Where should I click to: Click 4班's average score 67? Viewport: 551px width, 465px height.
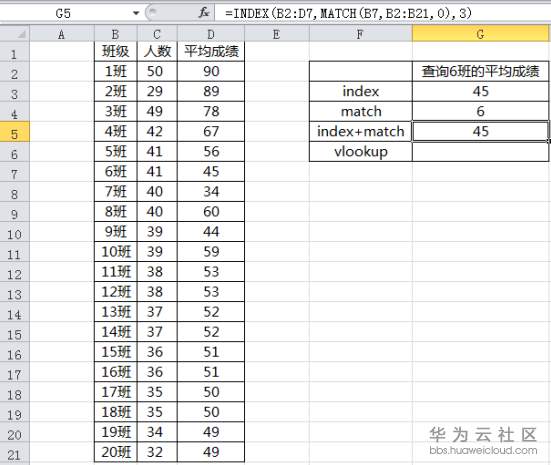point(211,132)
